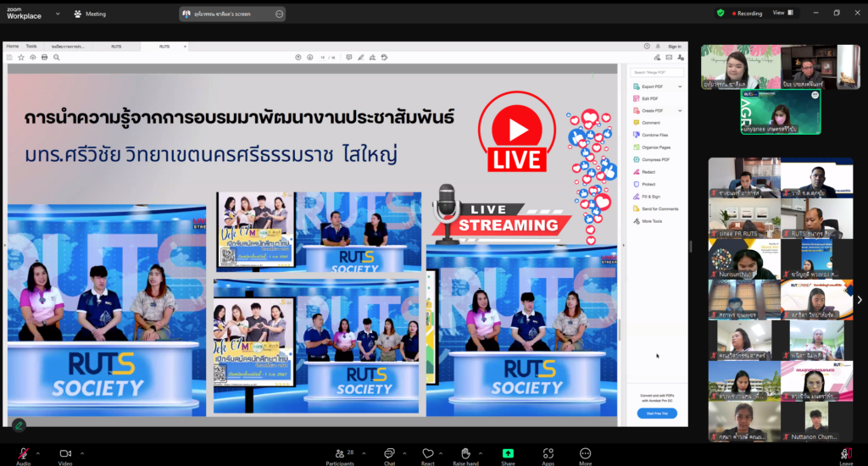Expand the Create PDF chevron
Image resolution: width=868 pixels, height=466 pixels.
(680, 111)
